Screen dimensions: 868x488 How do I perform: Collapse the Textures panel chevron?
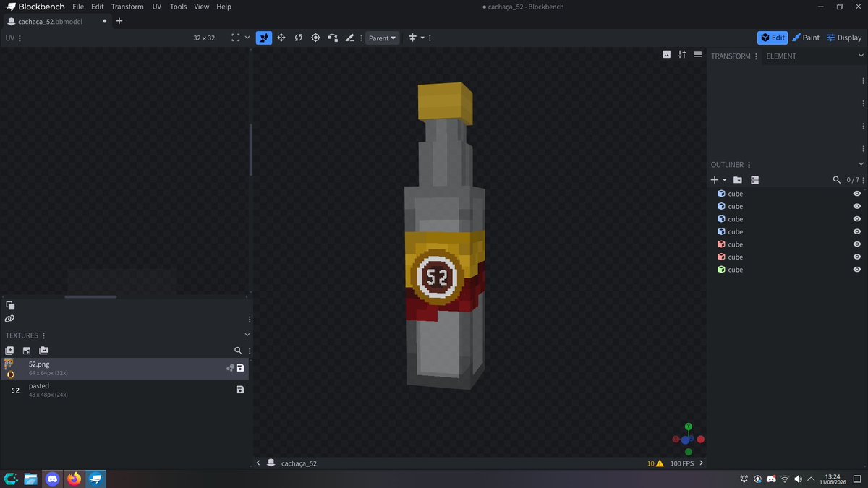(x=247, y=335)
